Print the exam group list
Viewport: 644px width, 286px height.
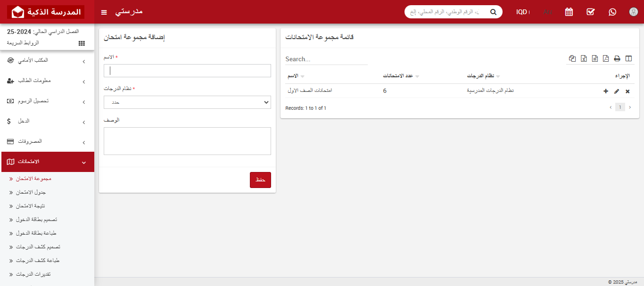617,59
